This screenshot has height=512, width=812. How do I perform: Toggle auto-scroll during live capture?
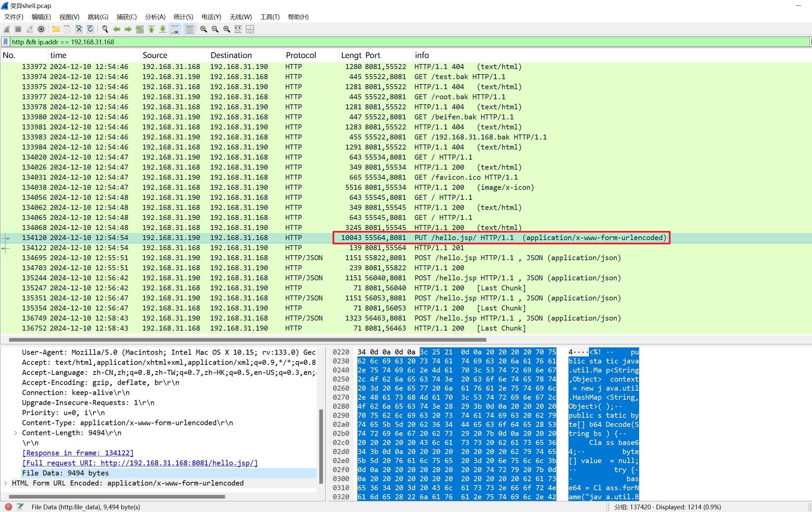click(175, 30)
